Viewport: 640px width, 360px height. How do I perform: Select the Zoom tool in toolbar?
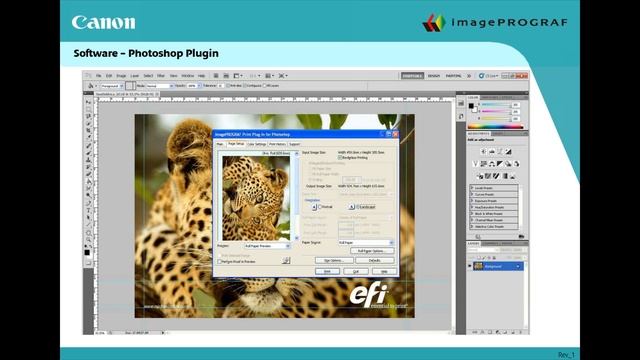point(89,239)
